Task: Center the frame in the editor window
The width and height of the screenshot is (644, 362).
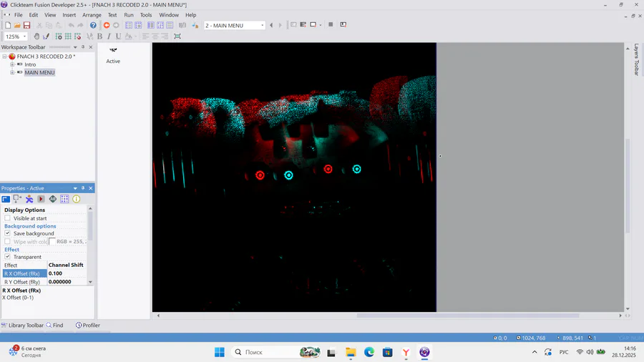Action: 177,36
